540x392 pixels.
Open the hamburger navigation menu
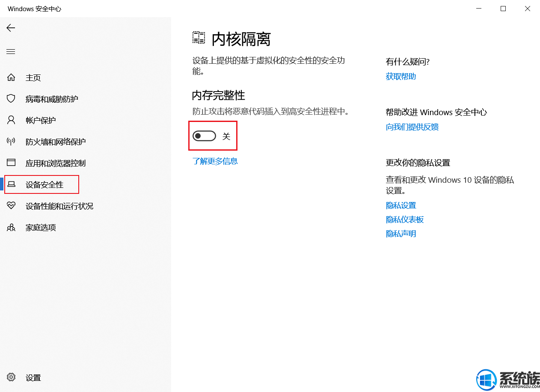tap(11, 52)
